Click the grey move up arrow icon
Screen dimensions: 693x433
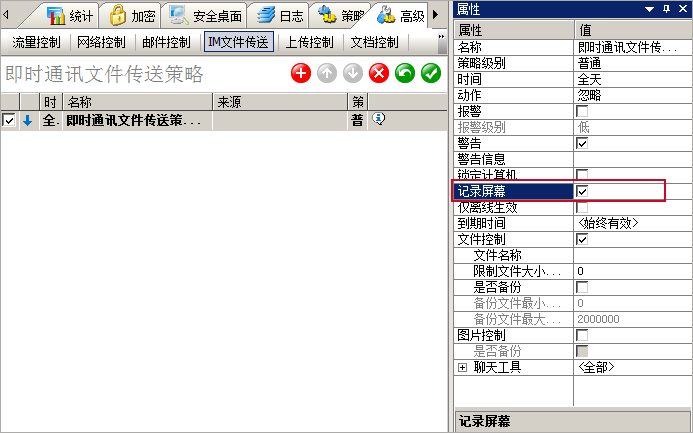(327, 73)
